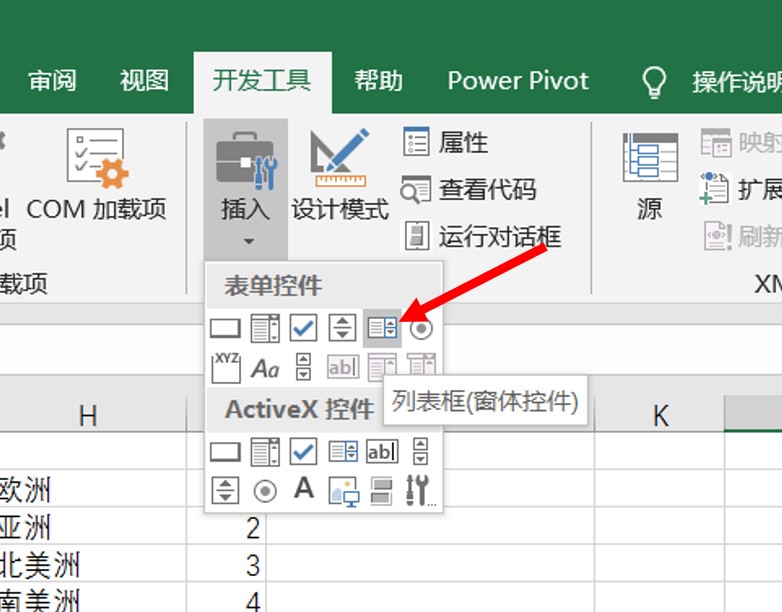
Task: Insert an ActiveX Combo Box
Action: 265,452
